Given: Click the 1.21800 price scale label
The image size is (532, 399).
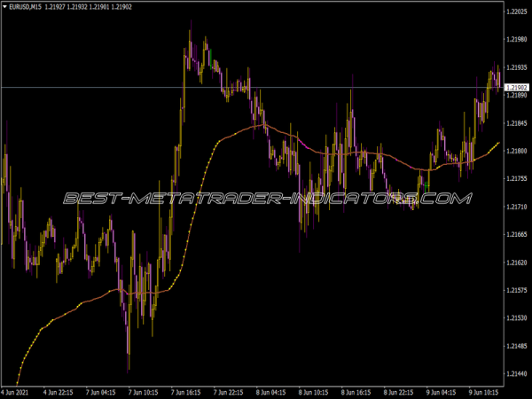Looking at the screenshot, I should (x=517, y=151).
